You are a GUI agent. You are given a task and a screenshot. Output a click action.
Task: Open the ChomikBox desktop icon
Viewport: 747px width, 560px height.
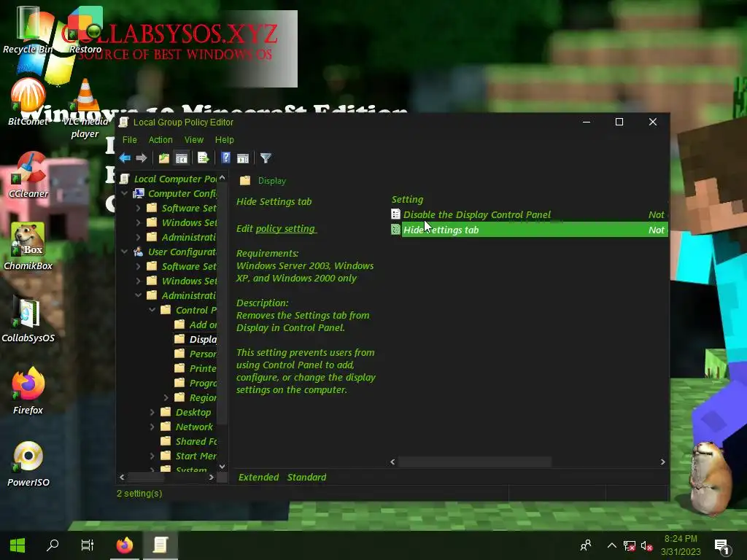[28, 246]
